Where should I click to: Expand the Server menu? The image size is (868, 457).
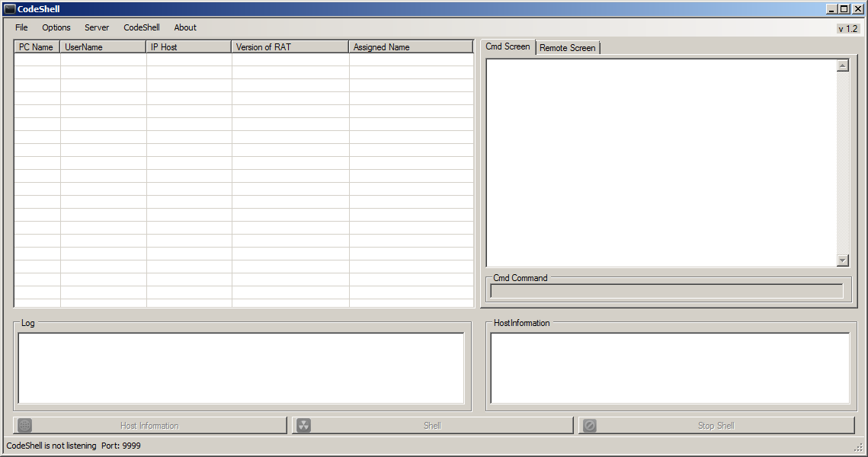click(x=97, y=27)
